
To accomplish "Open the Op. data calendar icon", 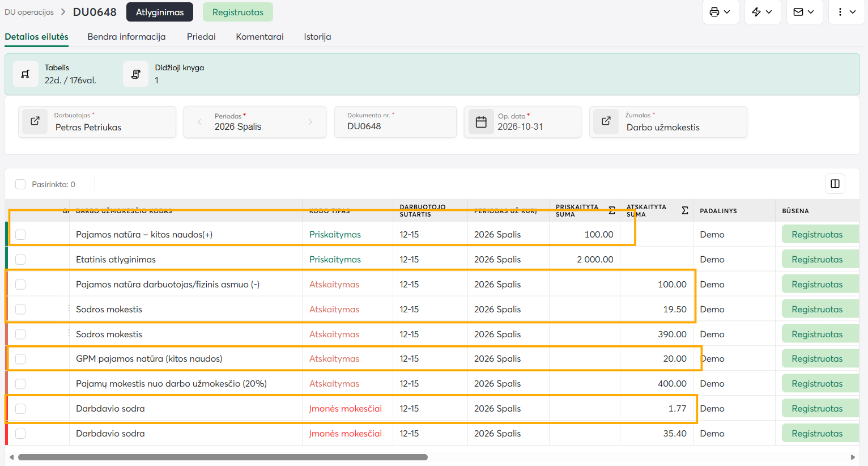I will pyautogui.click(x=481, y=122).
